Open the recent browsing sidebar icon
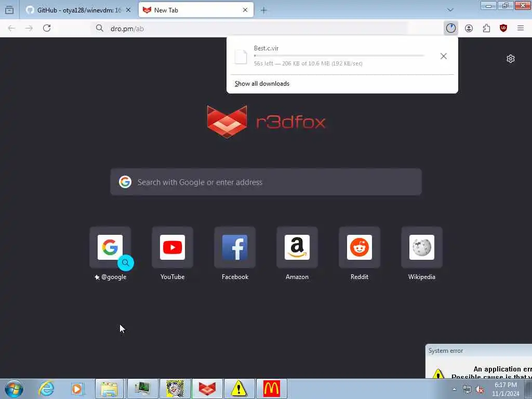This screenshot has width=532, height=399. pyautogui.click(x=9, y=10)
